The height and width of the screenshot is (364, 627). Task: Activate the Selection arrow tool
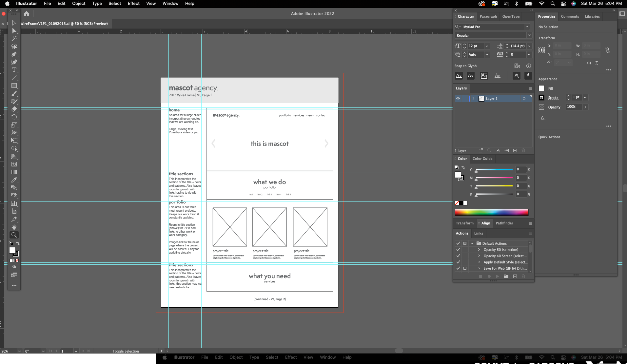pyautogui.click(x=14, y=23)
